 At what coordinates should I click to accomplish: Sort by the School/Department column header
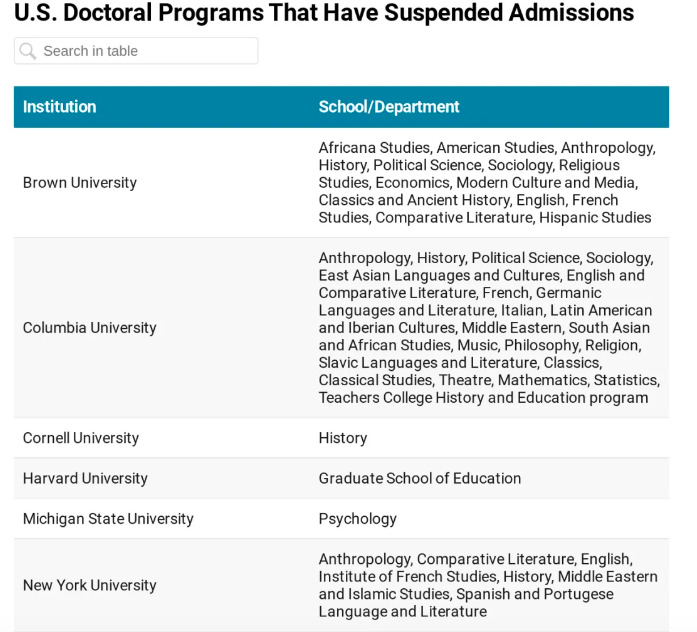click(389, 107)
